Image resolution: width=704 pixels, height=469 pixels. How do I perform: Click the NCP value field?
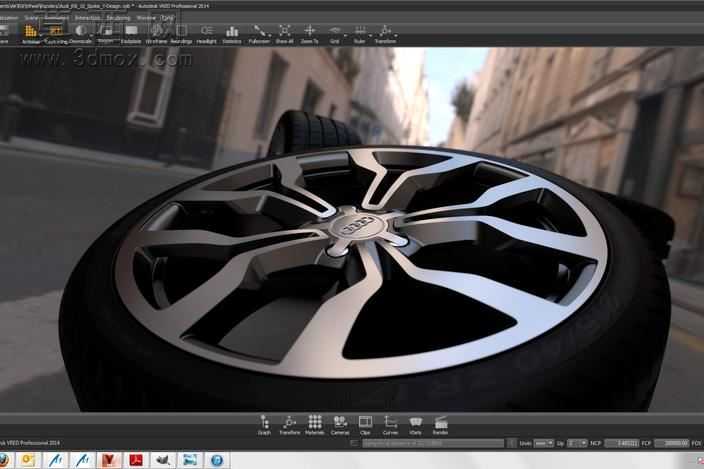tap(622, 443)
